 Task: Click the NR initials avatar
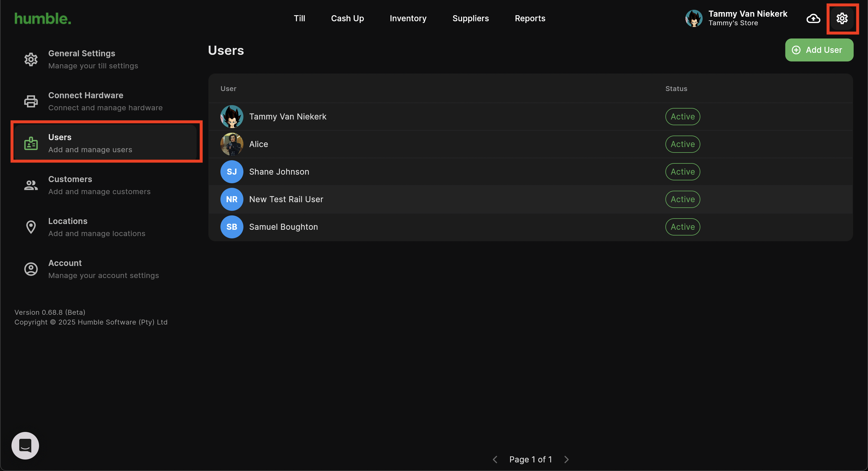(232, 199)
